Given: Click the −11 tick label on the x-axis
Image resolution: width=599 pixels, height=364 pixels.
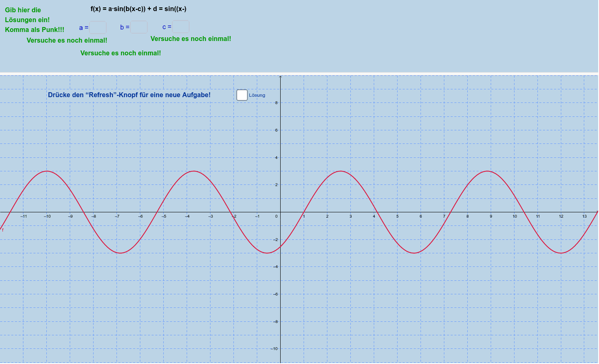Looking at the screenshot, I should click(24, 216).
